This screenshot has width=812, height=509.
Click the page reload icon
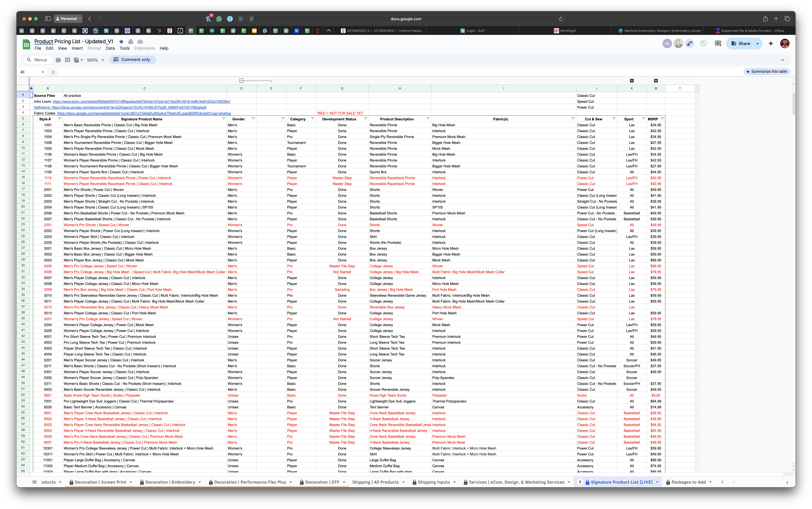(x=561, y=19)
